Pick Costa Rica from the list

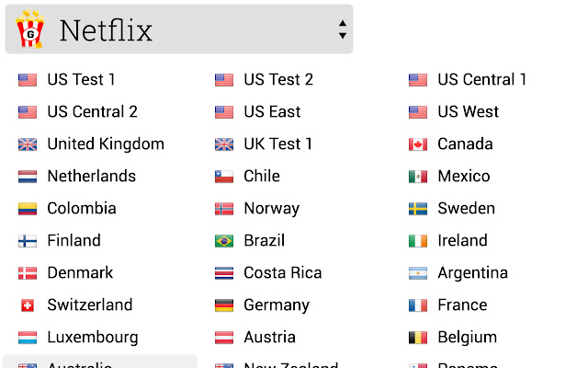(x=283, y=273)
